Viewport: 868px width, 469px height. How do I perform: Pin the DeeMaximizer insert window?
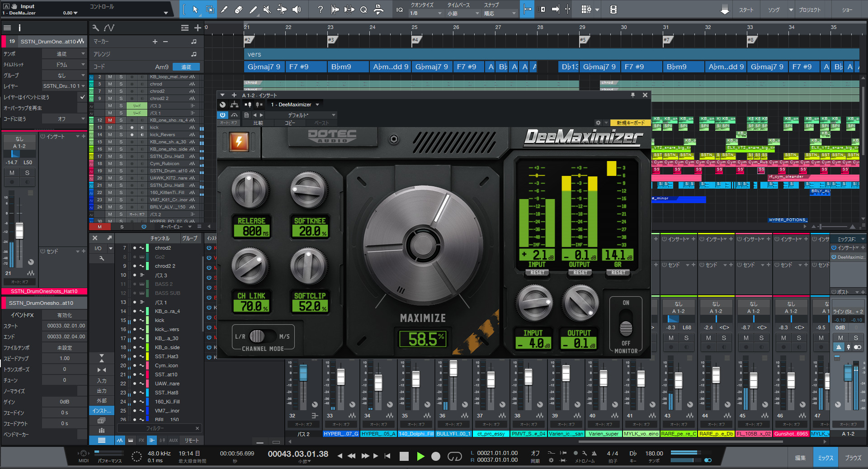pos(632,95)
